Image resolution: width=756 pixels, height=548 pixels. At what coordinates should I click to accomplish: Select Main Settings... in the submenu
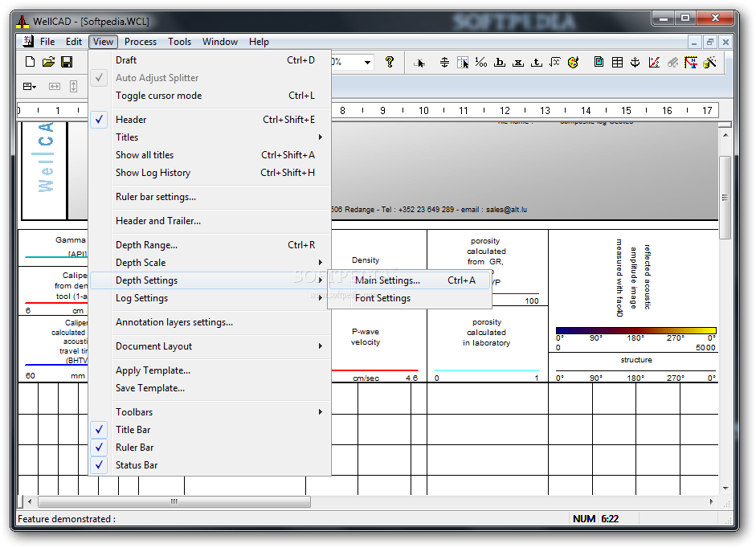click(x=410, y=280)
